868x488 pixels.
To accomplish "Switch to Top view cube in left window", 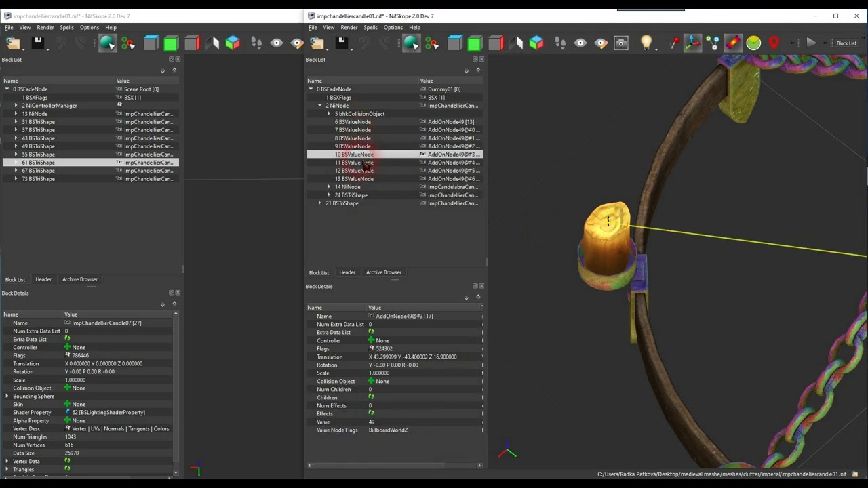I will [x=151, y=43].
